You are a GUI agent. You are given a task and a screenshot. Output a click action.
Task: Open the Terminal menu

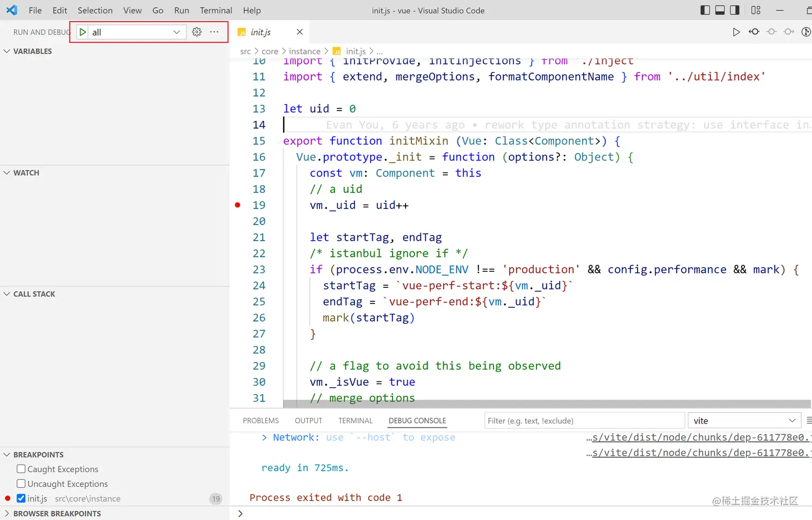click(216, 10)
